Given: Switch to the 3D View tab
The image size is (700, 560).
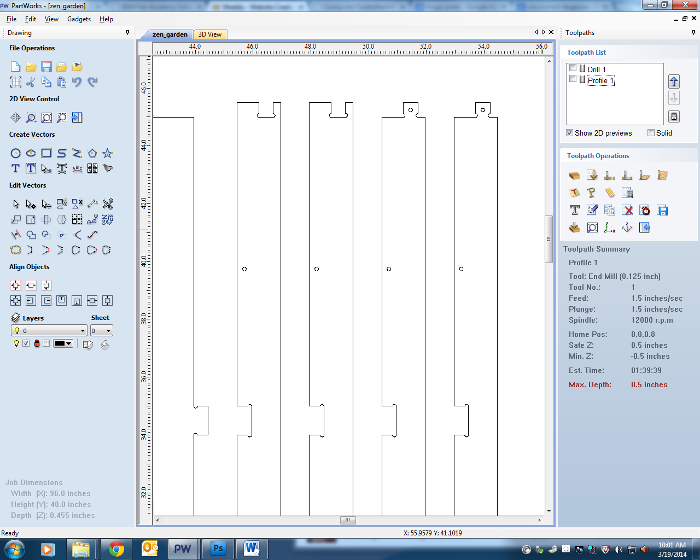Looking at the screenshot, I should (210, 34).
